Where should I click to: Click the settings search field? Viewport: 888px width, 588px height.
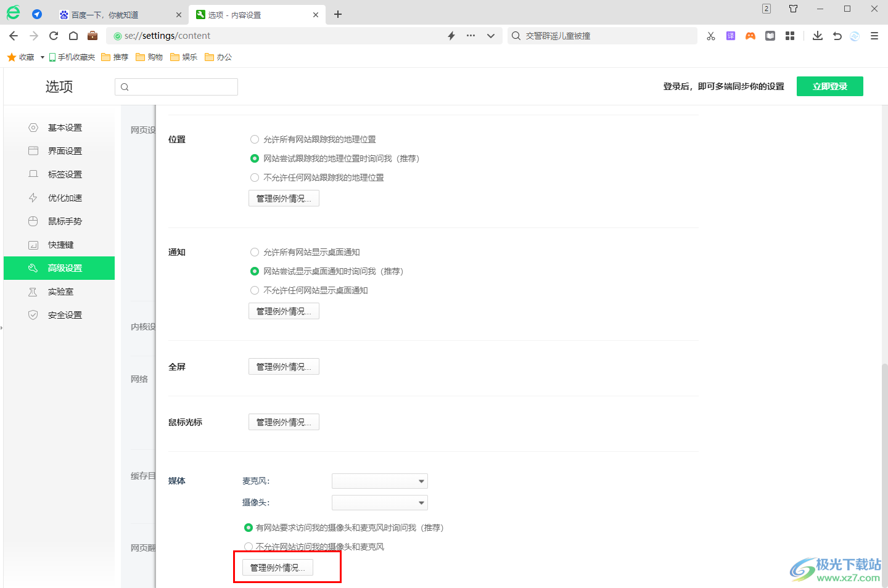176,87
